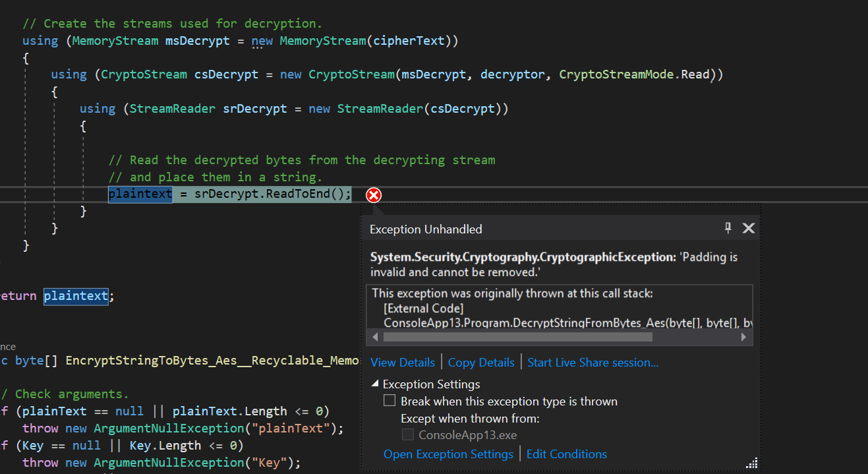Click the red unhandled exception icon
Image resolution: width=868 pixels, height=474 pixels.
[373, 195]
